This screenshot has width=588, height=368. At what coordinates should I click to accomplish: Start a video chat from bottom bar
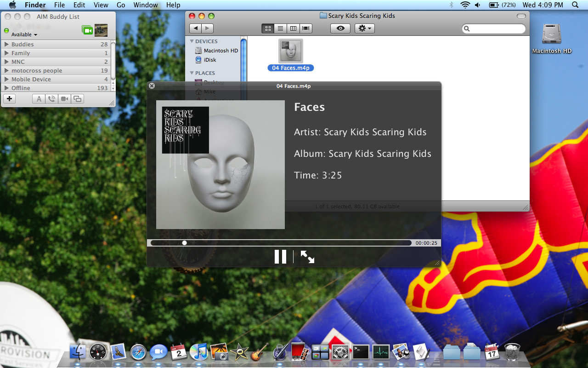click(x=64, y=99)
